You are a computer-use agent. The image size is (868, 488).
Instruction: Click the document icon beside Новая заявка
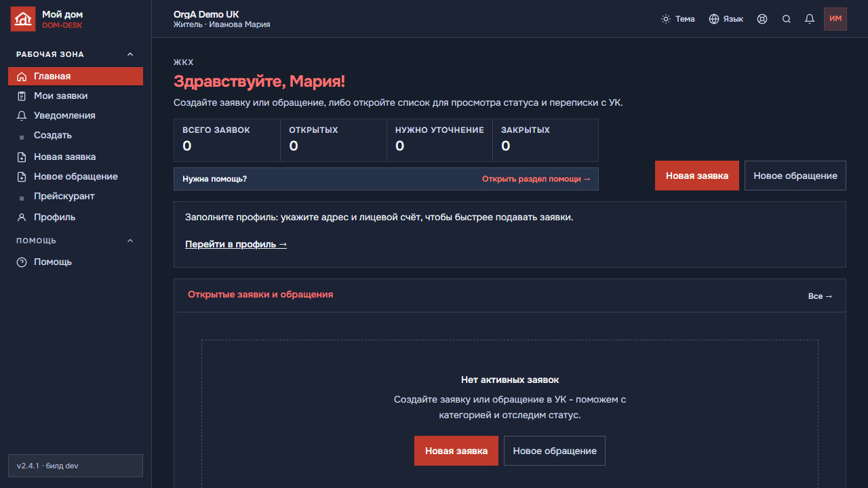click(x=22, y=157)
